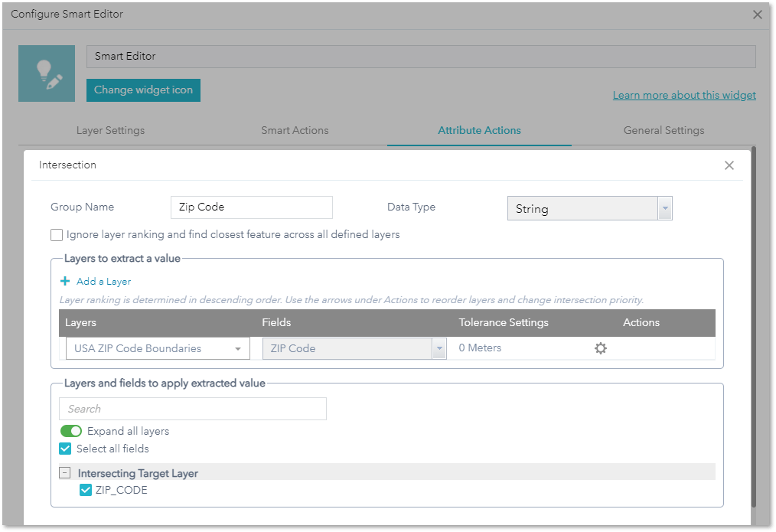
Task: Open the General Settings tab
Action: [663, 130]
